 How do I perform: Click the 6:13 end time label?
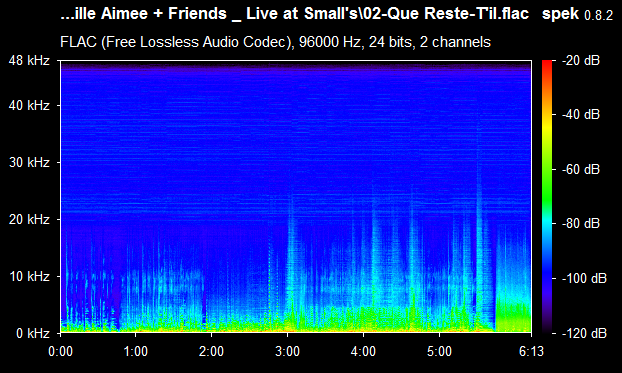531,351
